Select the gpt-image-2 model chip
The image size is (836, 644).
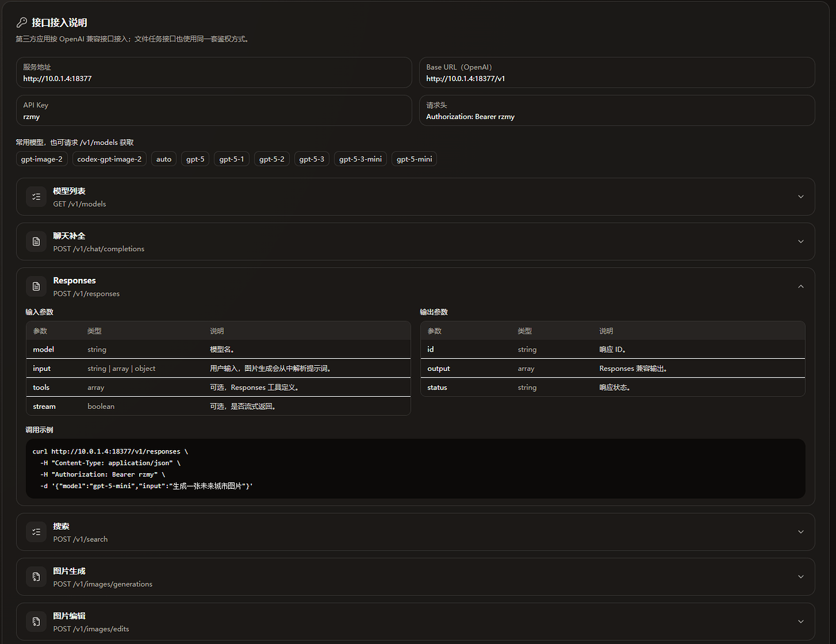(42, 159)
